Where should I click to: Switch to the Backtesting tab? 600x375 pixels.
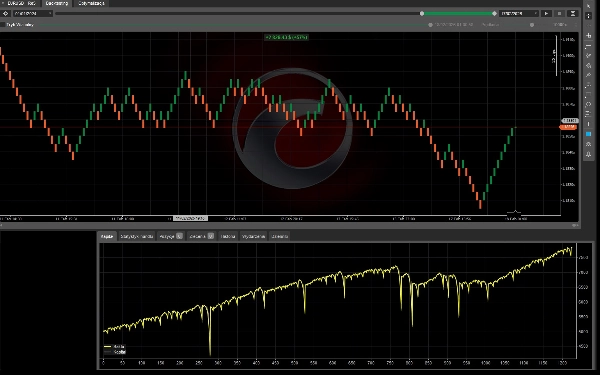coord(57,3)
